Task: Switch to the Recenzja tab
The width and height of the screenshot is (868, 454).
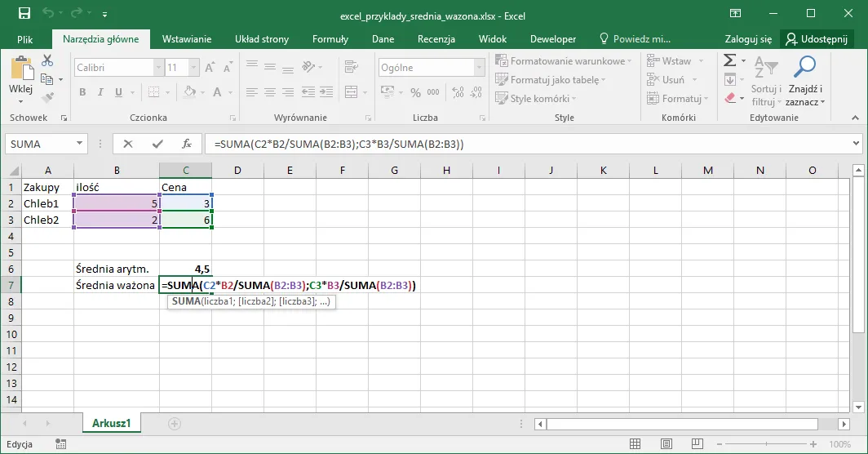Action: click(x=436, y=39)
